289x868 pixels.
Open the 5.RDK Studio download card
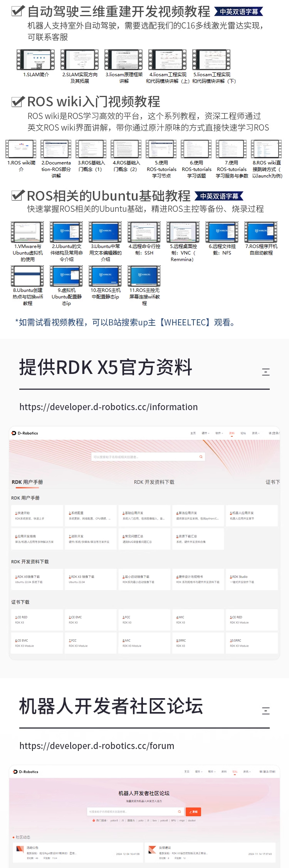252,579
